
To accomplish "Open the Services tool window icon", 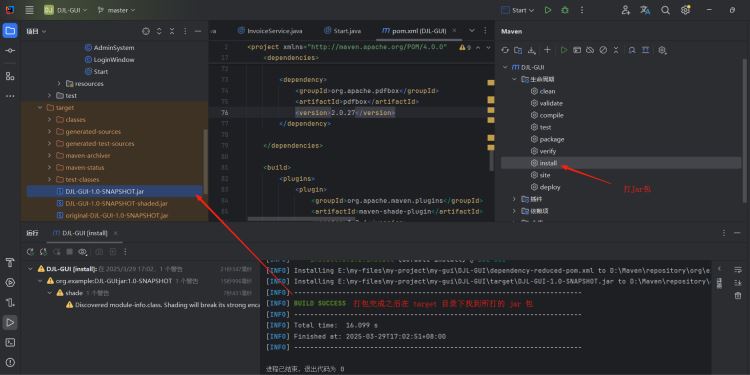I will tap(10, 283).
